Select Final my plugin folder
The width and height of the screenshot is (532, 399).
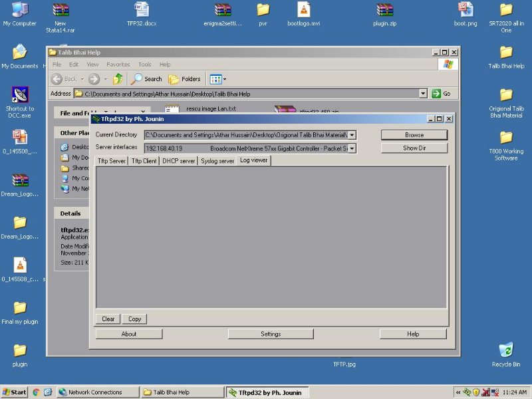[x=20, y=312]
